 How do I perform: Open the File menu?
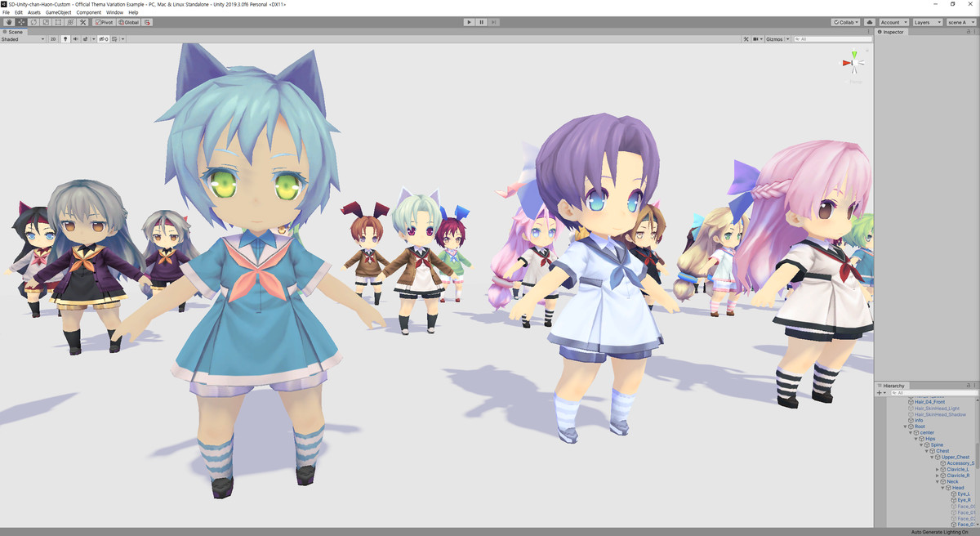[x=7, y=13]
